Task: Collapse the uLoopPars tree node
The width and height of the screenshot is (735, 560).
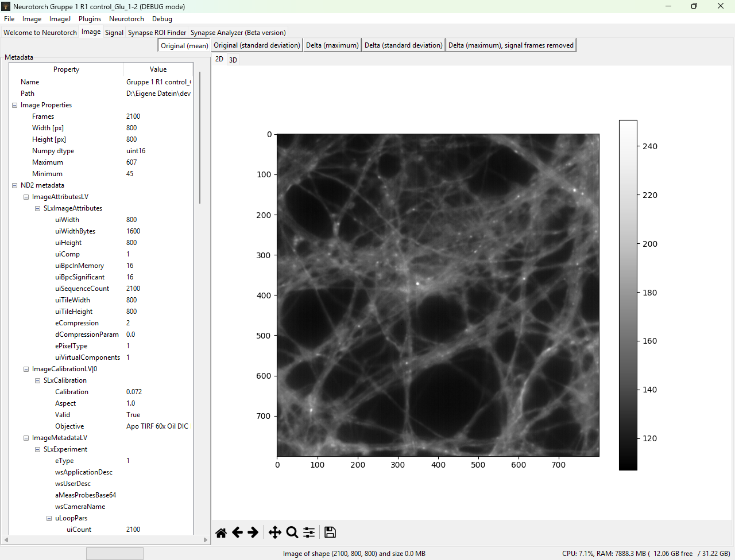Action: click(49, 518)
